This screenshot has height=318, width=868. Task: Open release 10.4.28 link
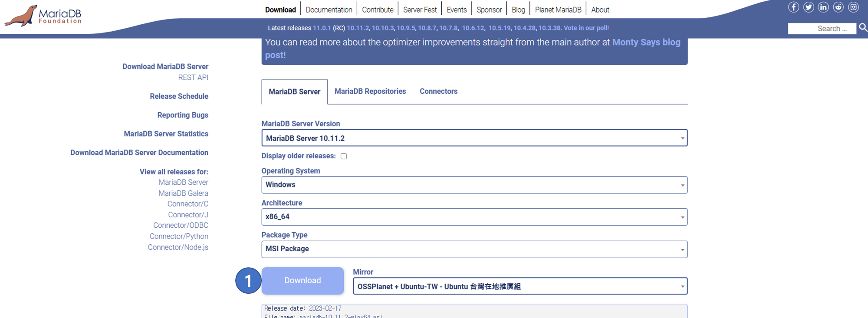pos(524,28)
